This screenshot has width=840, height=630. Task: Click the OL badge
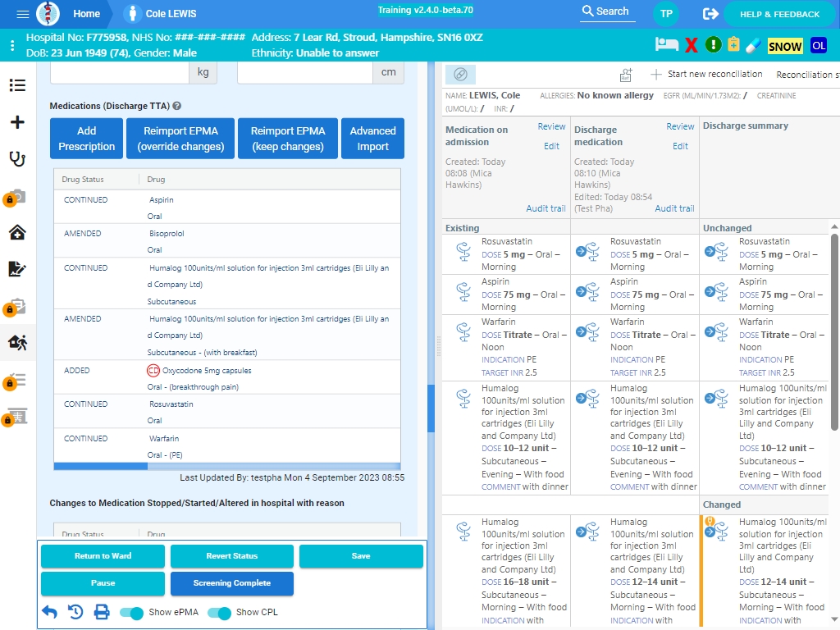819,46
